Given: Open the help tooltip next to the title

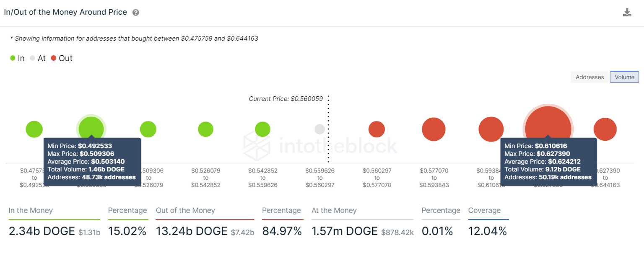Looking at the screenshot, I should click(x=135, y=12).
